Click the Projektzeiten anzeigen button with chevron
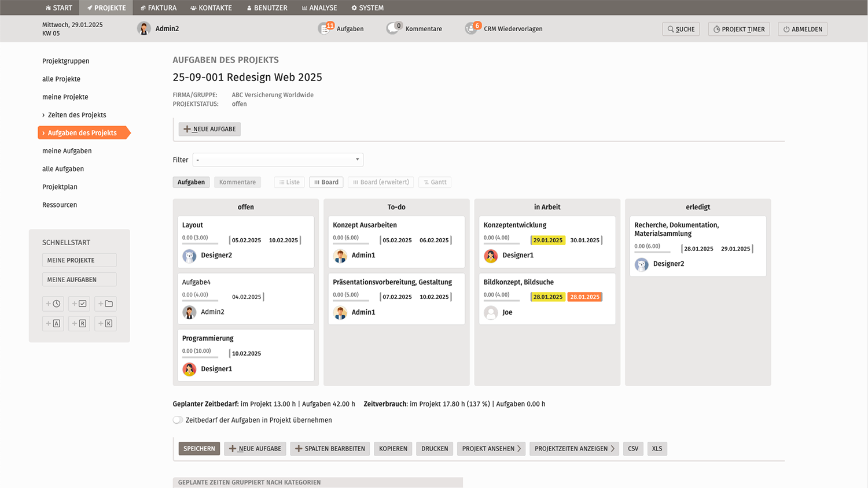 tap(575, 449)
